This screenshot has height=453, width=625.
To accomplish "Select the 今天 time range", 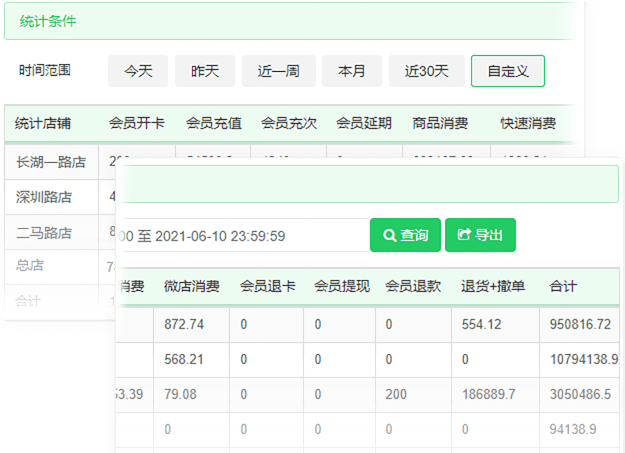I will 138,71.
